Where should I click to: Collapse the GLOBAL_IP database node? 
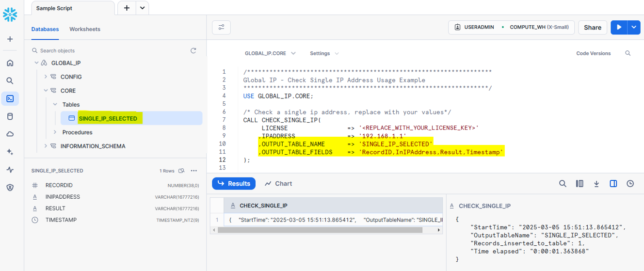[36, 63]
